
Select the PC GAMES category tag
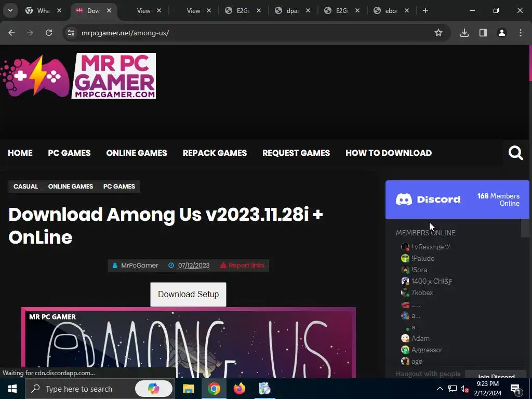(x=119, y=187)
